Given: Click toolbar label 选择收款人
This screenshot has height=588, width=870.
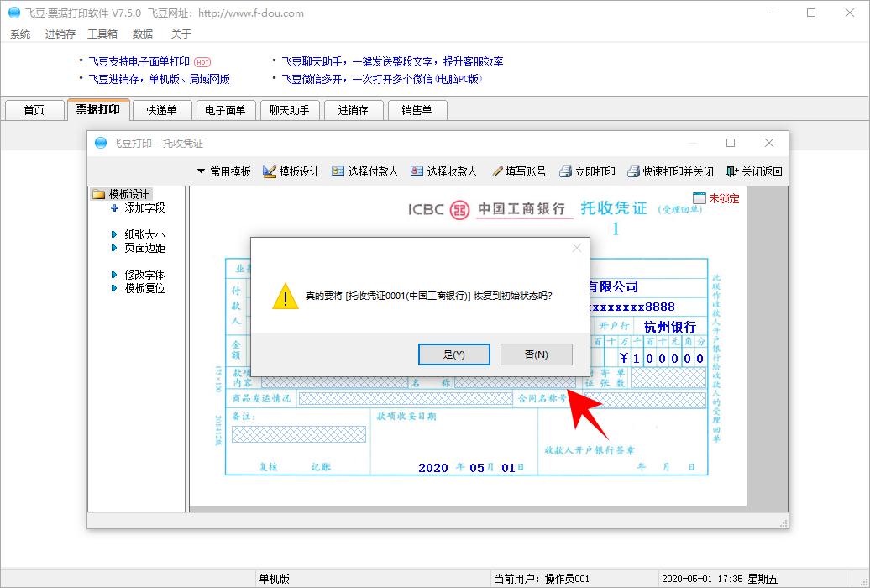Looking at the screenshot, I should [x=452, y=171].
